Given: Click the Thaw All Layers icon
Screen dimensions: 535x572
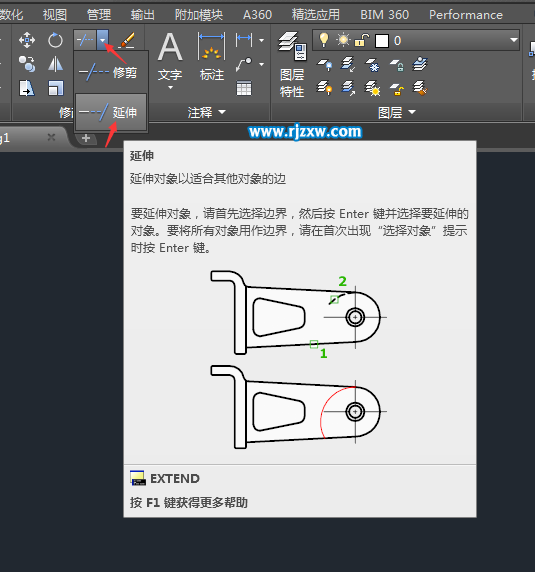Looking at the screenshot, I should point(372,88).
